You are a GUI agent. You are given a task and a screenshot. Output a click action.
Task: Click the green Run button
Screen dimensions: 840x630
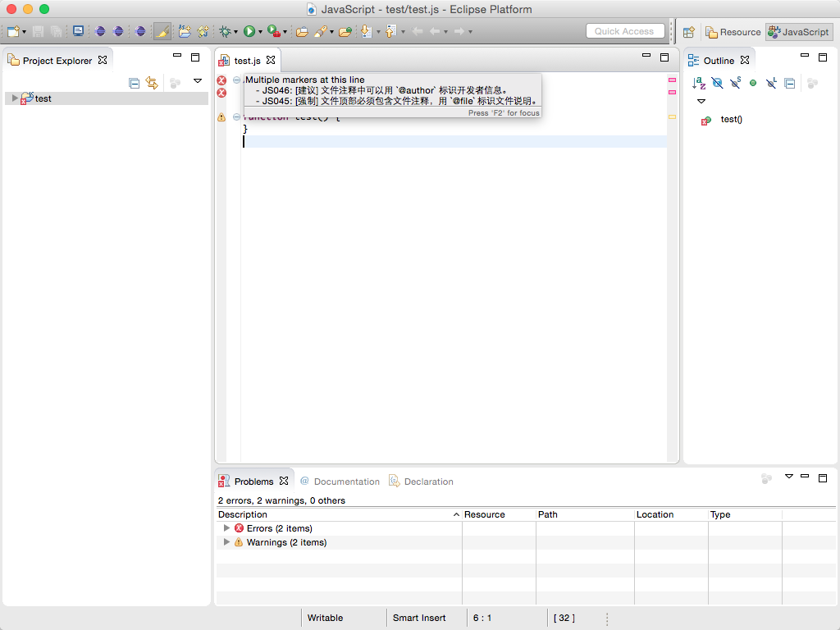click(249, 32)
